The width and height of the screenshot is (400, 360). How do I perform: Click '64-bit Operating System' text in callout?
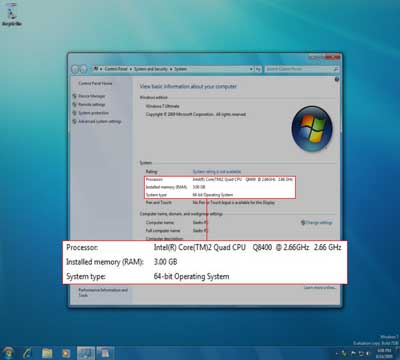191,276
